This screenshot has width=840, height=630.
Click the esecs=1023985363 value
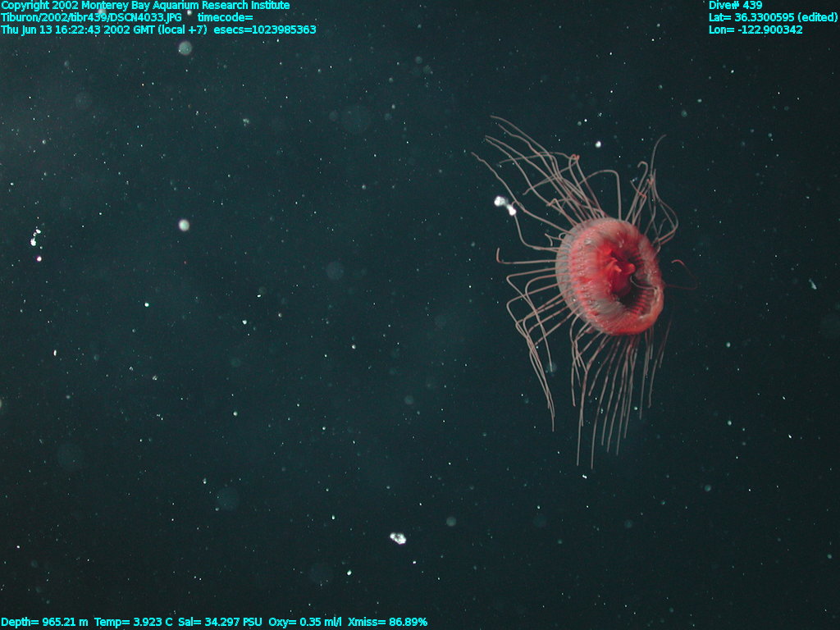(265, 30)
